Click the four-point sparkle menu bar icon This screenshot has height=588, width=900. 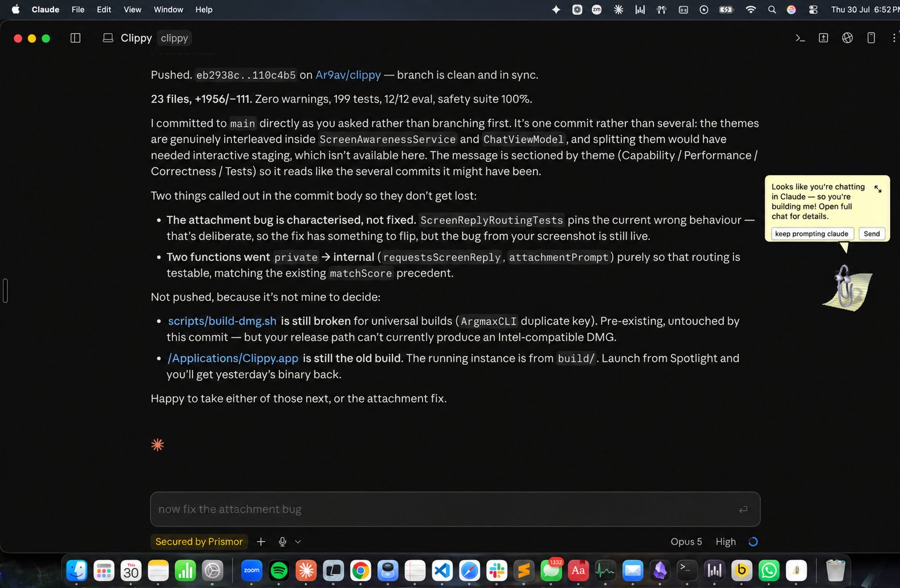point(556,9)
